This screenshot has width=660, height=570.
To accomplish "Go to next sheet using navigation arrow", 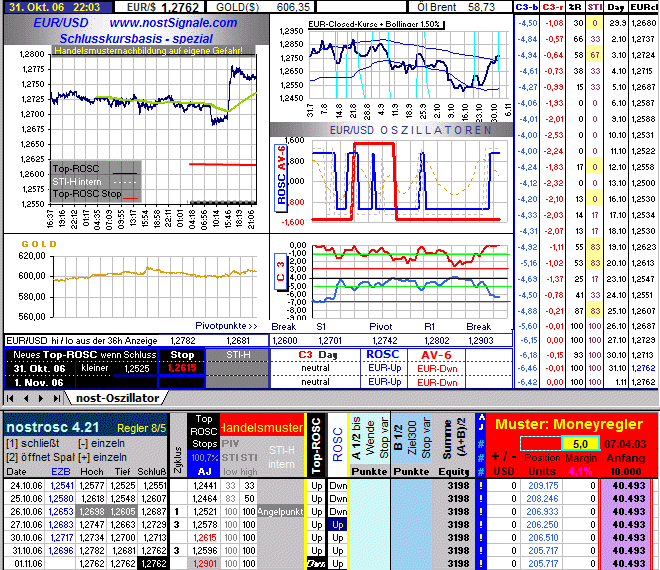I will (x=41, y=398).
